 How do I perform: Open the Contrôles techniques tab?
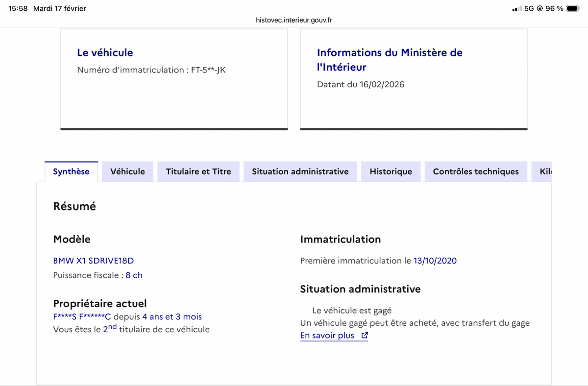475,171
